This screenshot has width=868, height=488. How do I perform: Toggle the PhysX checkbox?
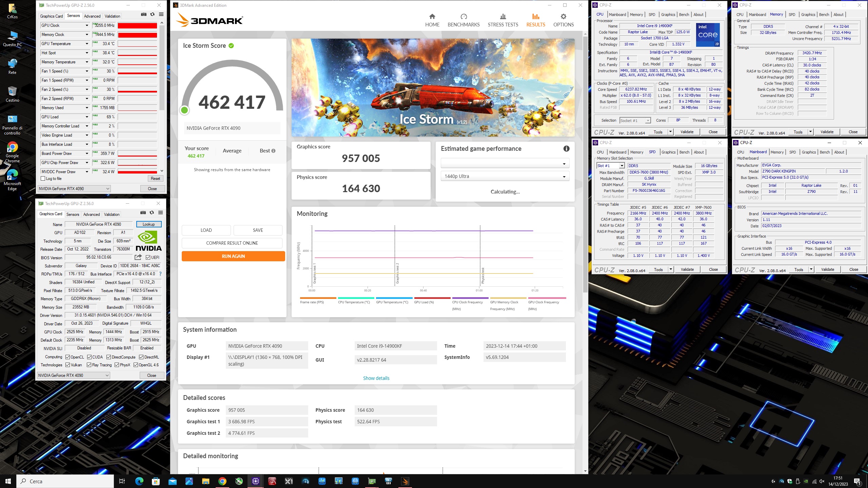pos(117,365)
